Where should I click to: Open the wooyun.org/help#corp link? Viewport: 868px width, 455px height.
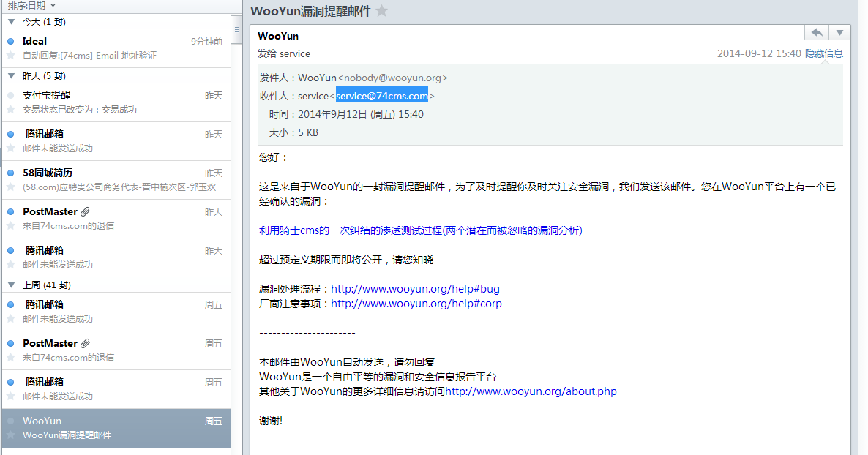click(416, 304)
